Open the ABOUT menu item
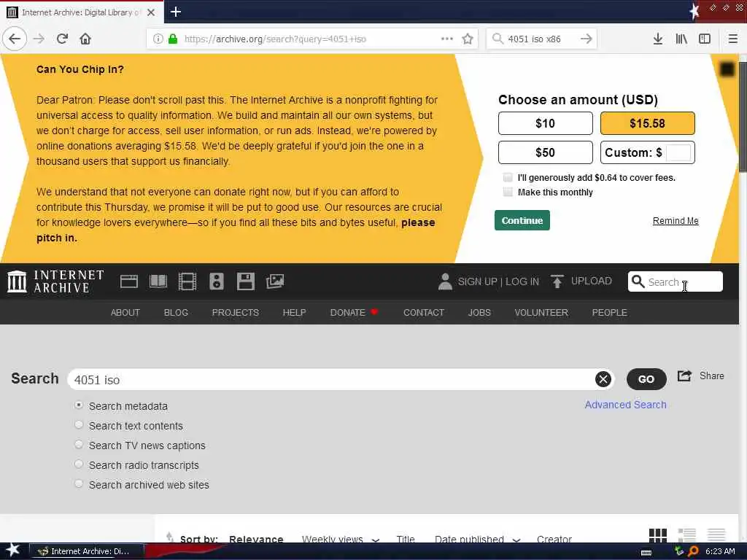This screenshot has width=747, height=560. point(125,312)
